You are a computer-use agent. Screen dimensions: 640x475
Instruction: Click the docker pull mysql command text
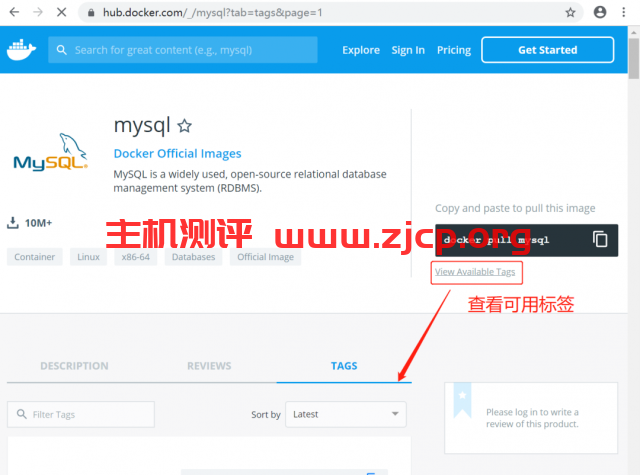point(496,240)
